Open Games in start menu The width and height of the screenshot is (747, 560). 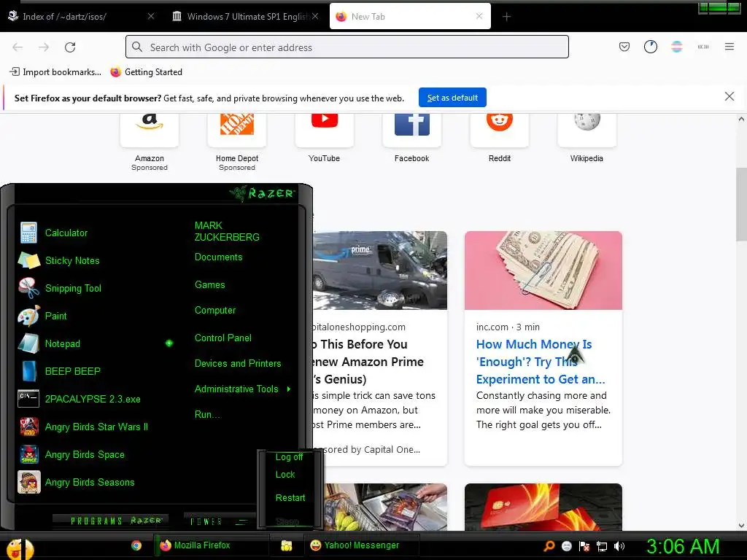209,285
